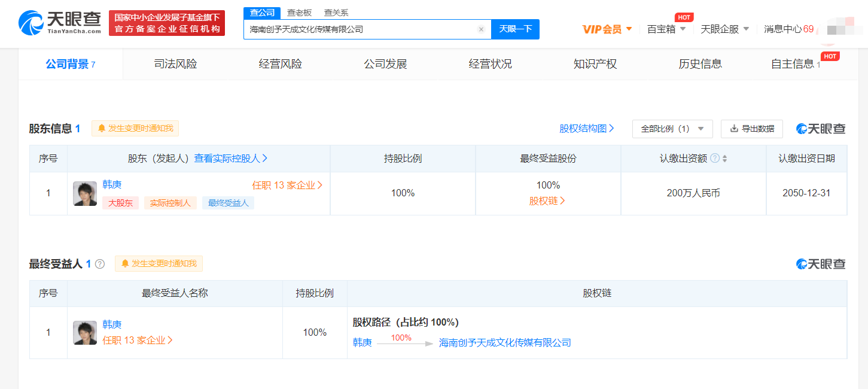Click shareholder name 韩庚 in 股东信息 table
The image size is (868, 389).
(x=112, y=185)
